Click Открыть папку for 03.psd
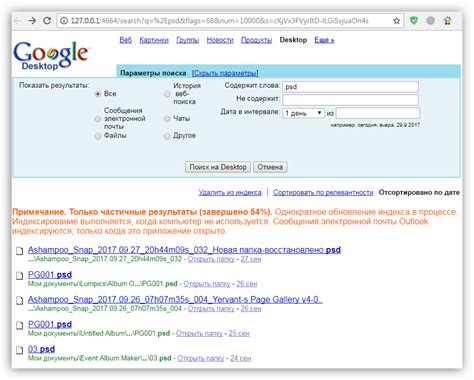Viewport: 474px width, 380px height. (x=201, y=358)
